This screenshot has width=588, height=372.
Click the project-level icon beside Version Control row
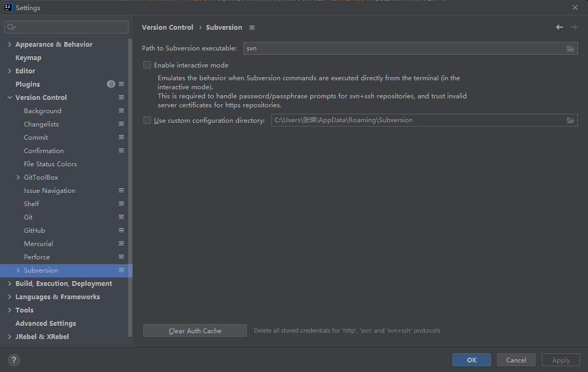click(121, 97)
